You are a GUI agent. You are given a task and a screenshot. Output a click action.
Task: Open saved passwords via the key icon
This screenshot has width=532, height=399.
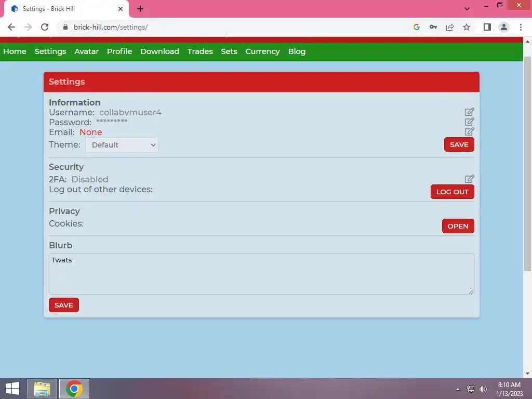(x=433, y=27)
